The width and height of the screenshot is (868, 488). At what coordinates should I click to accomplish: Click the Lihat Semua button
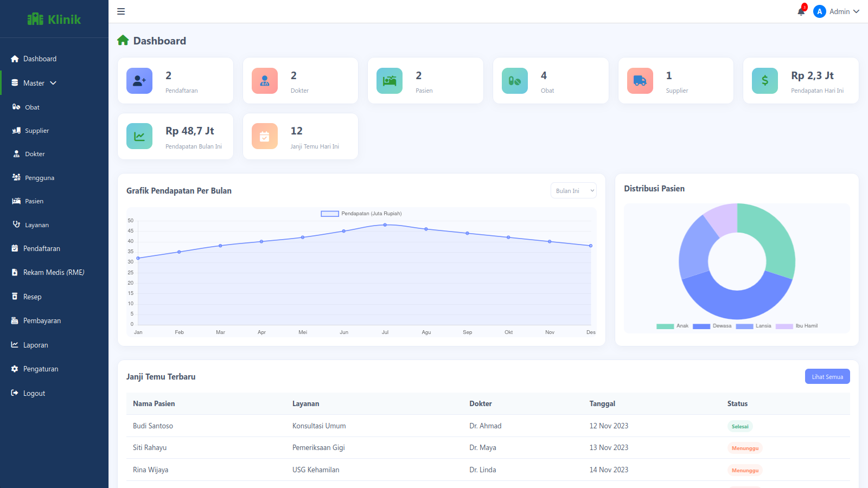[827, 377]
